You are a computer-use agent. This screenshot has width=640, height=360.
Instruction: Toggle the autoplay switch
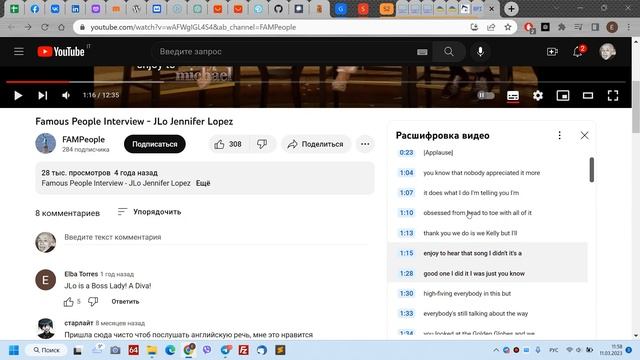point(486,95)
